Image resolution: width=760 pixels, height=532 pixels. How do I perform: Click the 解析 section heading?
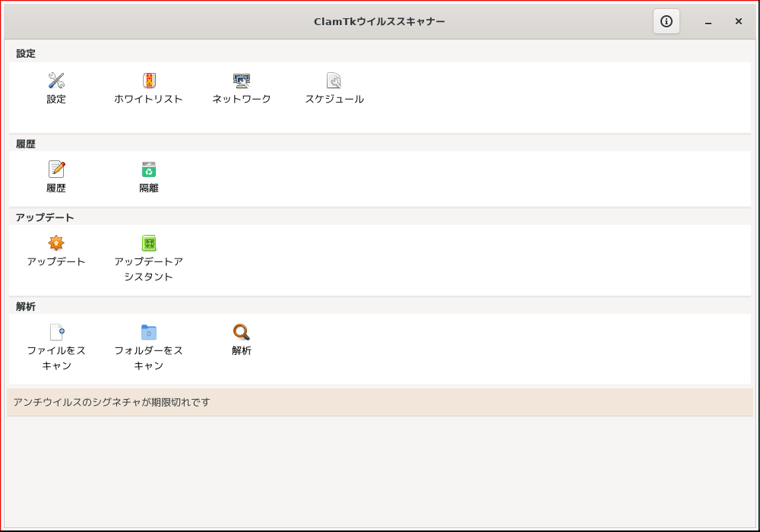pos(26,307)
